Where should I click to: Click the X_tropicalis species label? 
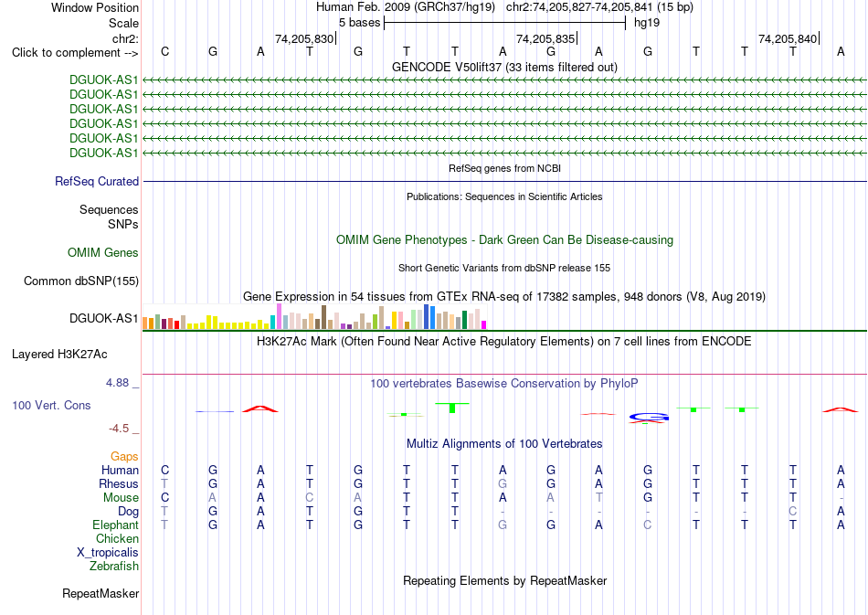(108, 553)
